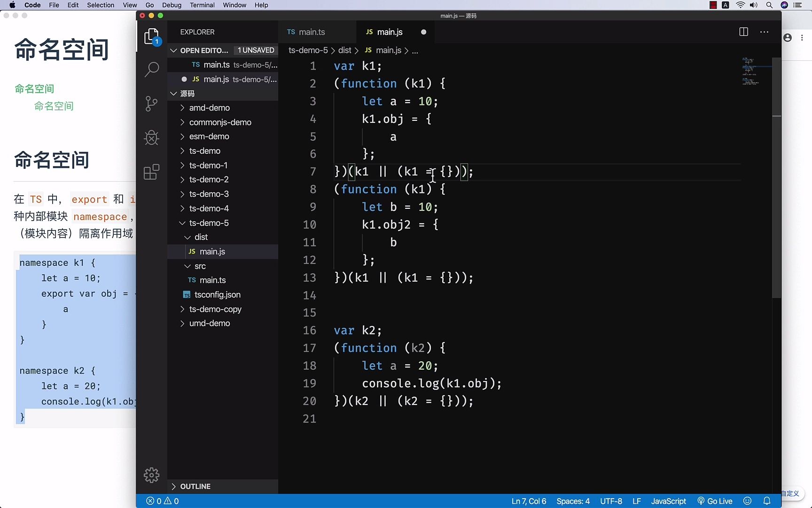Start Go Live server
This screenshot has width=812, height=508.
click(715, 501)
